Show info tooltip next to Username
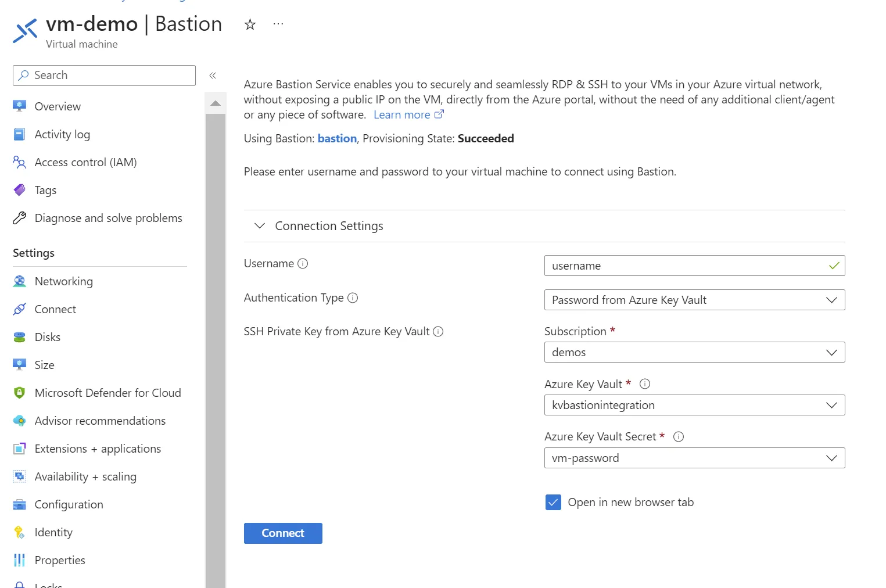Viewport: 886px width, 588px height. coord(303,264)
